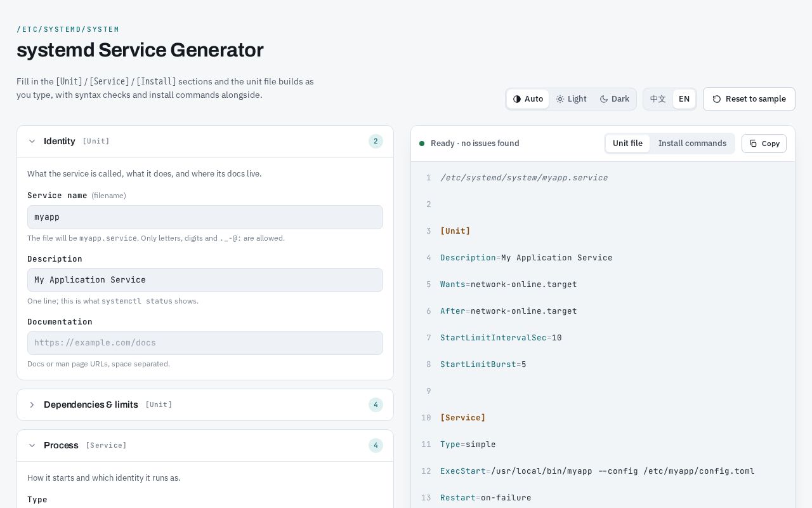This screenshot has height=508, width=812.
Task: Click 'StartLimitIntervalSec=10' code line
Action: [501, 338]
